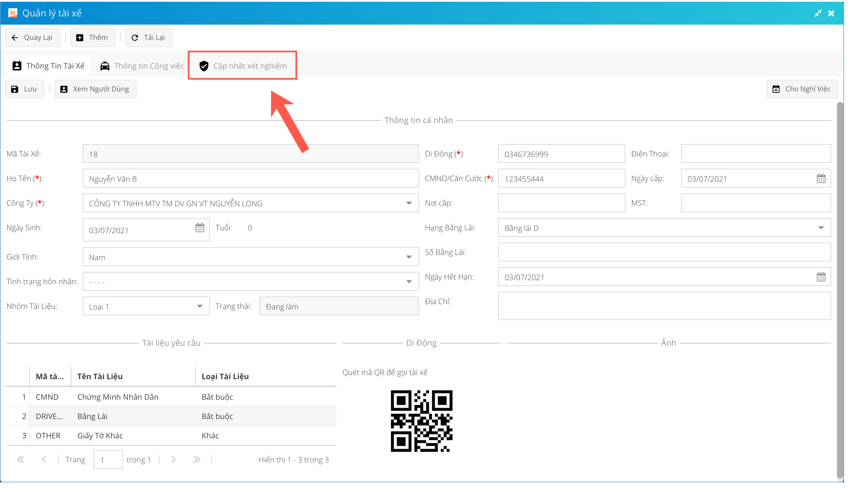
Task: Go to the first document page
Action: coord(21,459)
